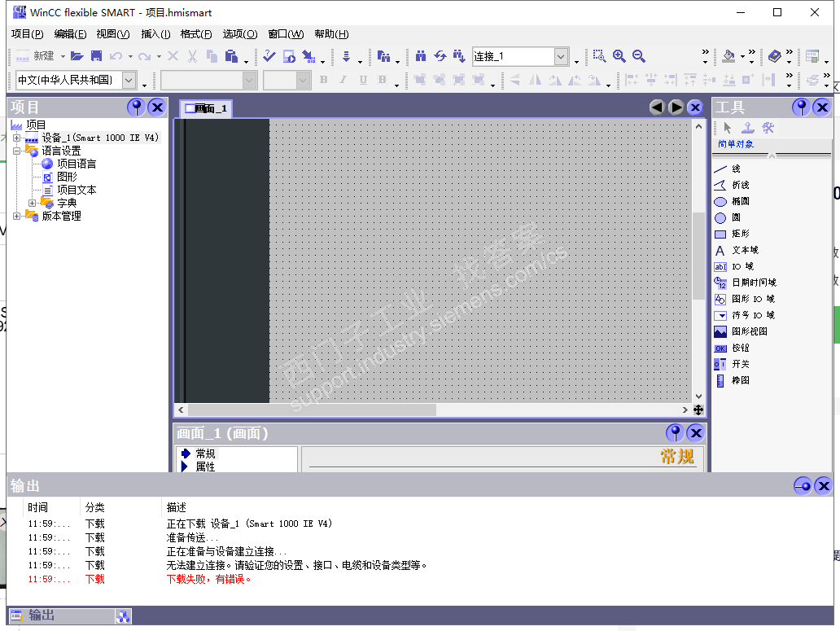The width and height of the screenshot is (840, 631).
Task: Click the Paste clipboard icon
Action: (x=231, y=56)
